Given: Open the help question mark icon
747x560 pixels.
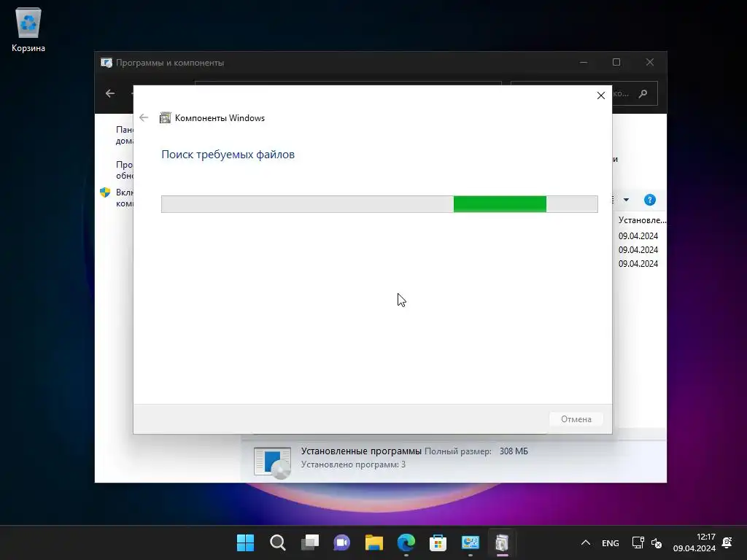Looking at the screenshot, I should [649, 200].
